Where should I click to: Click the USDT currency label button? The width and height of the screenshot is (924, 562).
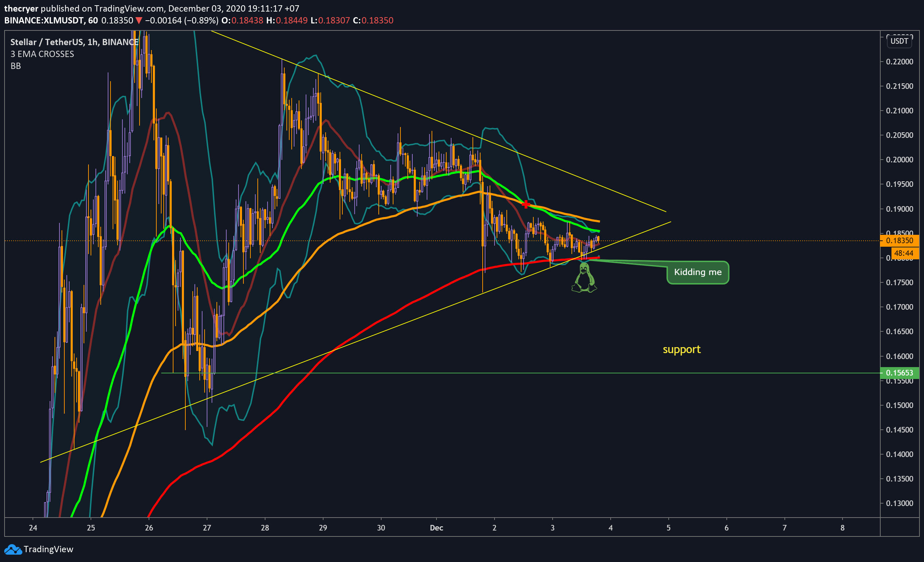point(899,41)
